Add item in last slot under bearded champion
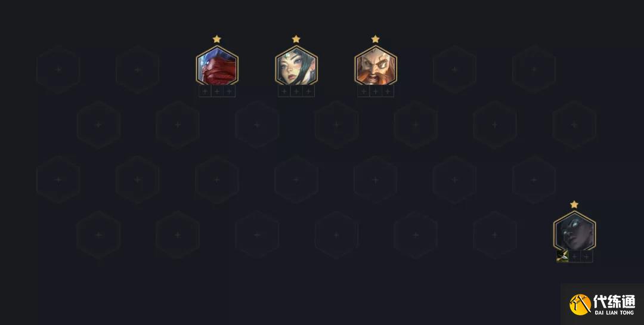The width and height of the screenshot is (644, 325). point(388,91)
